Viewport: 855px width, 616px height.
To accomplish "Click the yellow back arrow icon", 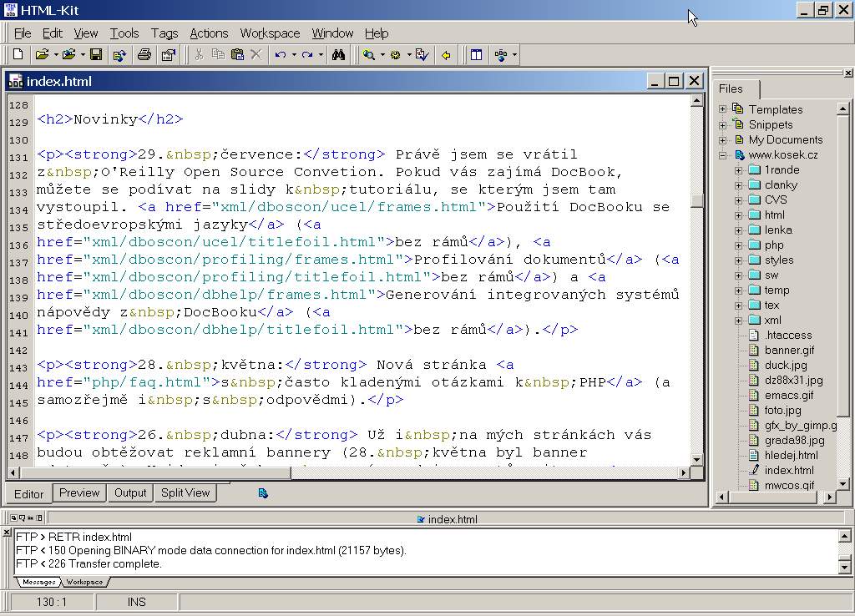I will click(x=446, y=54).
